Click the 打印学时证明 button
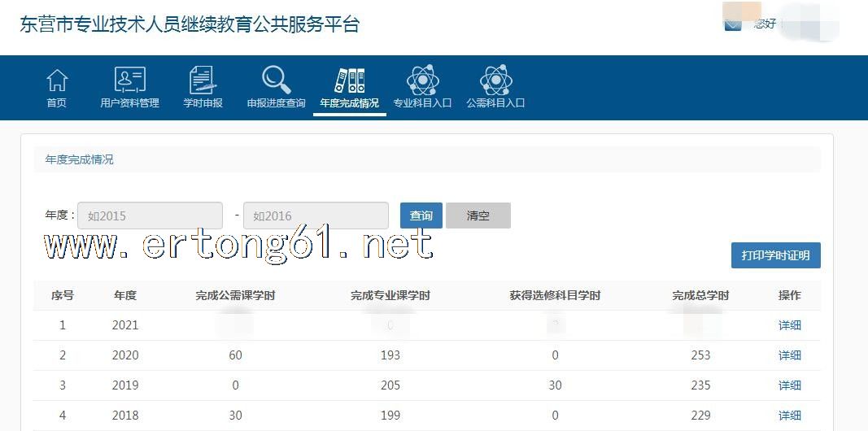Viewport: 868px width, 431px height. coord(775,255)
